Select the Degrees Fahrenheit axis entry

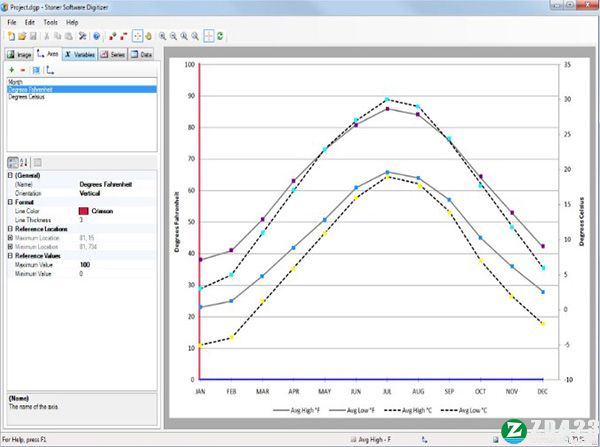82,89
